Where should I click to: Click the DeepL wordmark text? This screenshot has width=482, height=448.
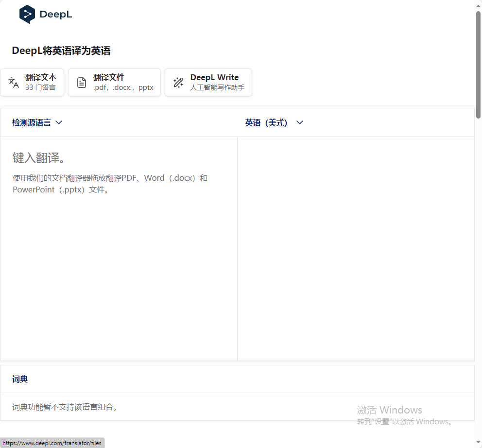coord(56,14)
